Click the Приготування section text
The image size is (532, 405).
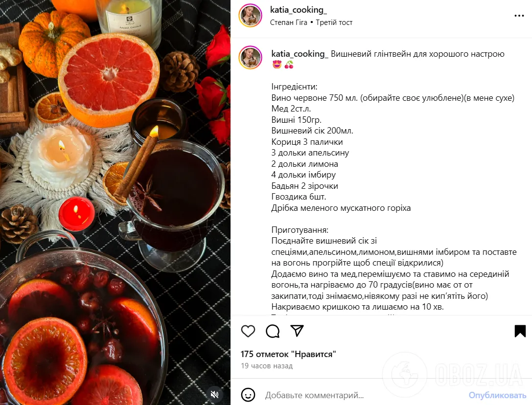[300, 230]
